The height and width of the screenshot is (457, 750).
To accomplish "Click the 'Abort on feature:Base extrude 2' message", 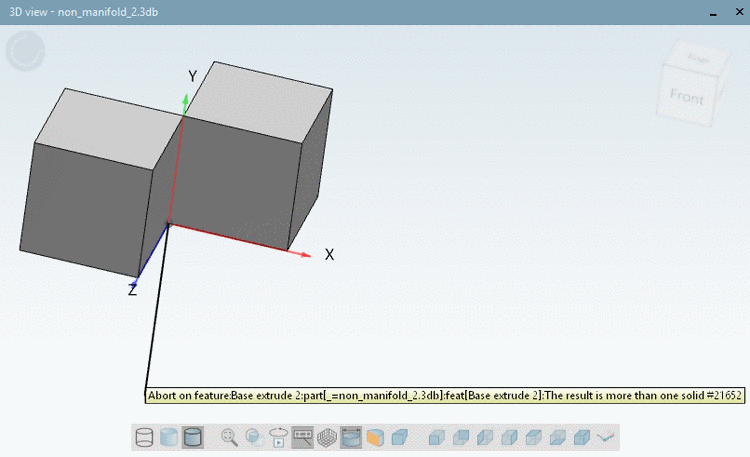I will (445, 396).
